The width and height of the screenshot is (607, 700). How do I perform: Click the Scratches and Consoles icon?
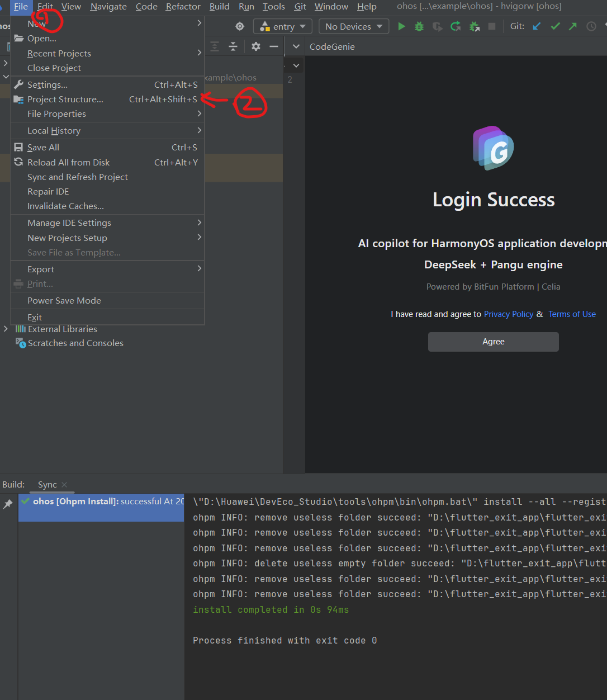(x=21, y=343)
